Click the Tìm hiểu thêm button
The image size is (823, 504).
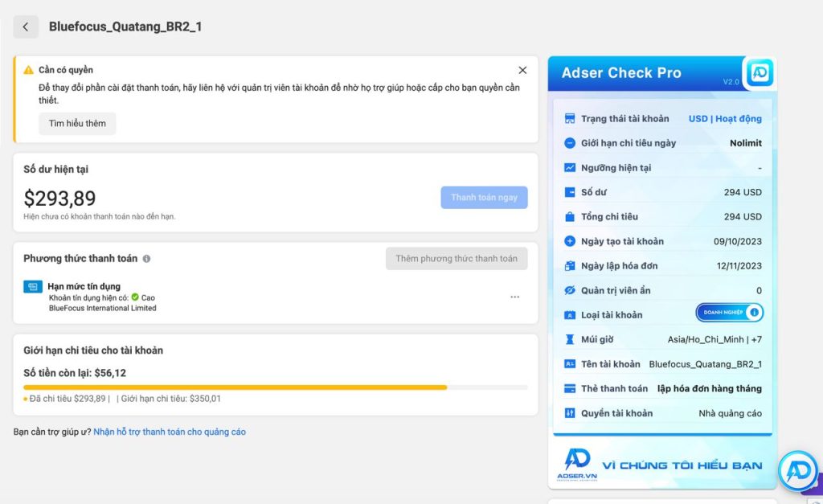[77, 124]
